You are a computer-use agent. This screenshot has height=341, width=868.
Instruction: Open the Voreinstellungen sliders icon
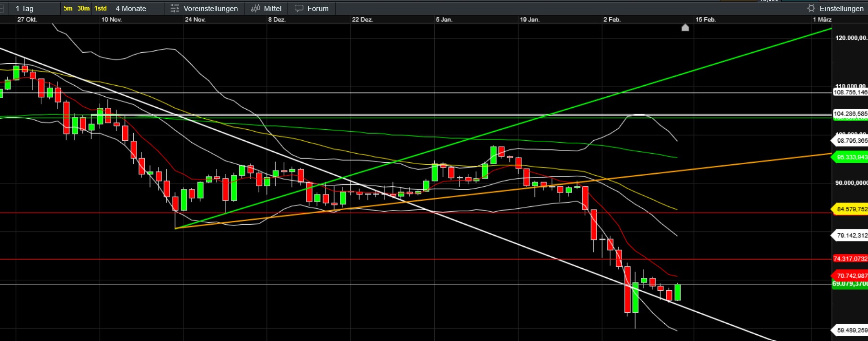[175, 9]
